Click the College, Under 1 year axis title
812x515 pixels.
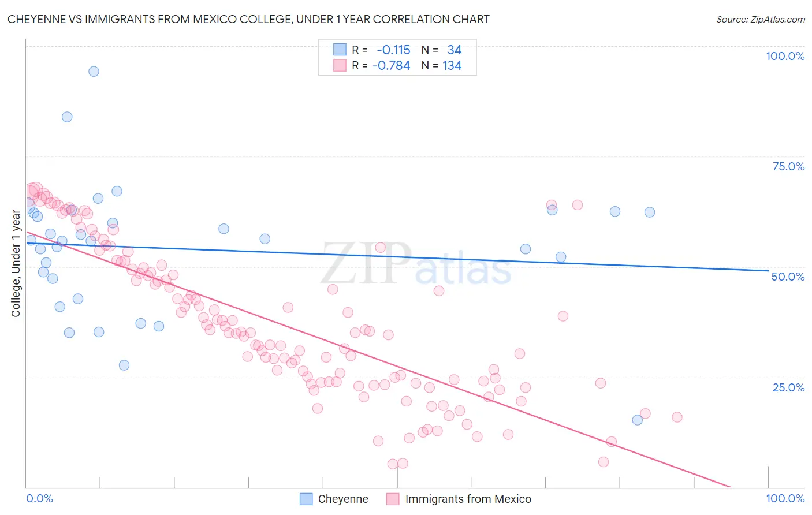[16, 264]
